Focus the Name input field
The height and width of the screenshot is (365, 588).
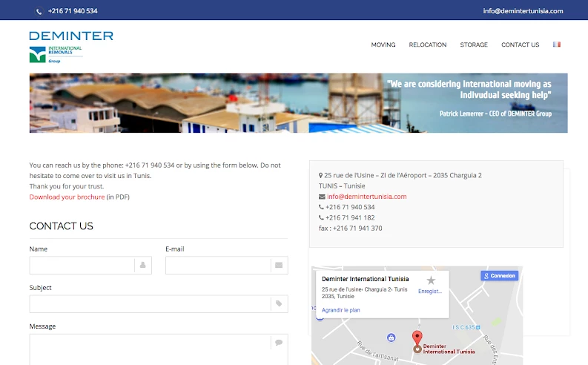tap(82, 265)
